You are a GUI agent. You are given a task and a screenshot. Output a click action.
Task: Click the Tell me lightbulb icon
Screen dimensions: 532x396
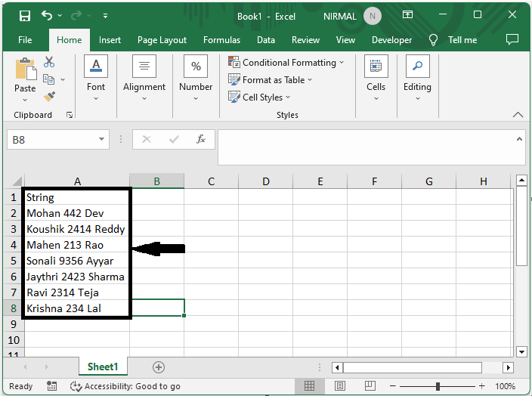click(434, 40)
